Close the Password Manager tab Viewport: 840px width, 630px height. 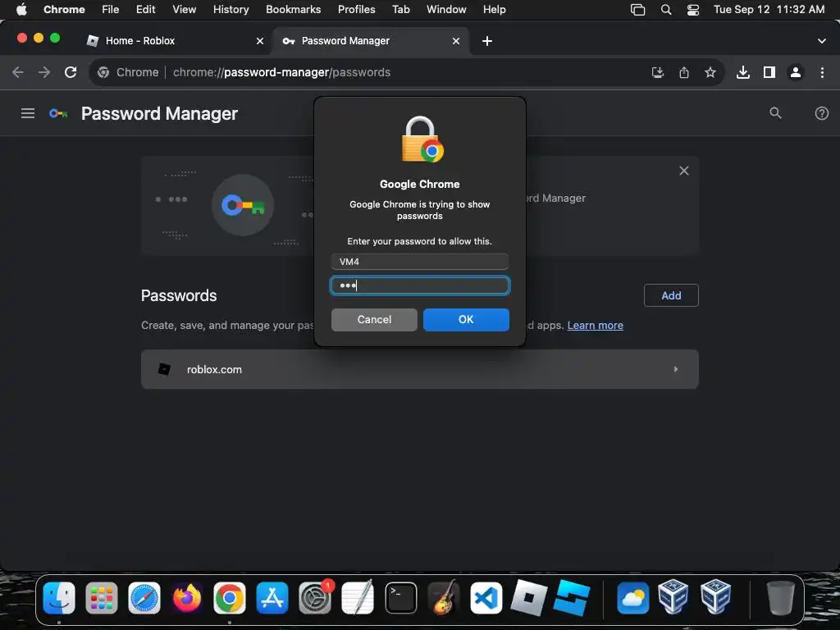(x=456, y=41)
